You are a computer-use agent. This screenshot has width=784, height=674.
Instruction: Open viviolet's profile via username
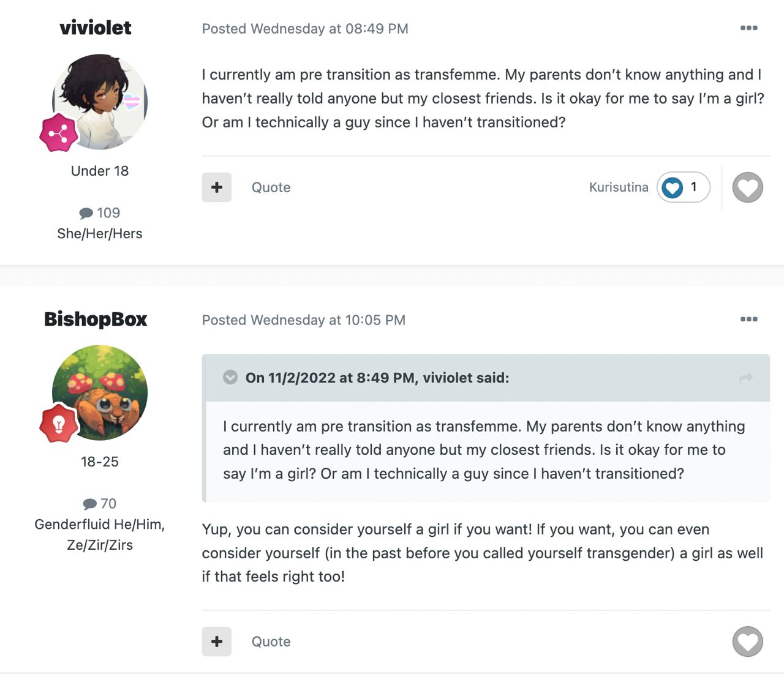96,28
